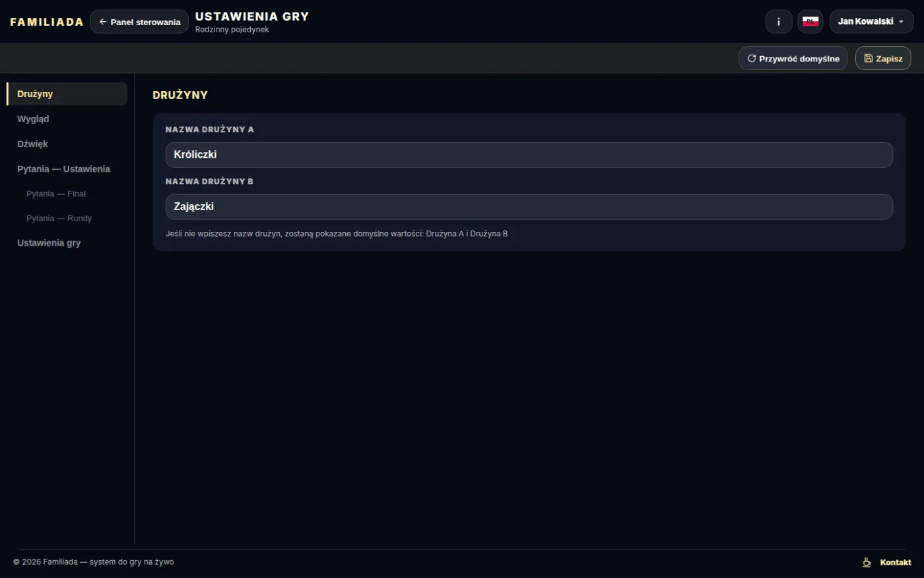Click the info 'i' icon button

(779, 22)
